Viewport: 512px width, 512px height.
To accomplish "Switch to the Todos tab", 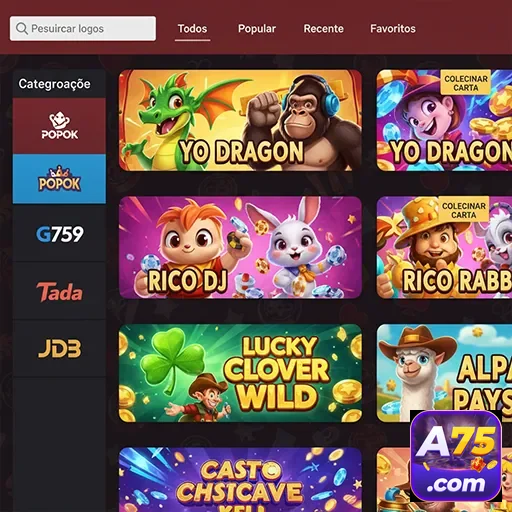I will pyautogui.click(x=192, y=29).
